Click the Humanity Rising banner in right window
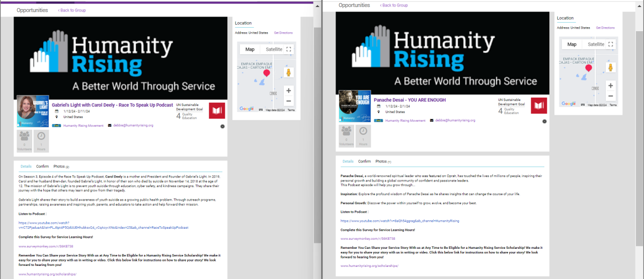Viewport: 644px width, 279px height. point(442,53)
